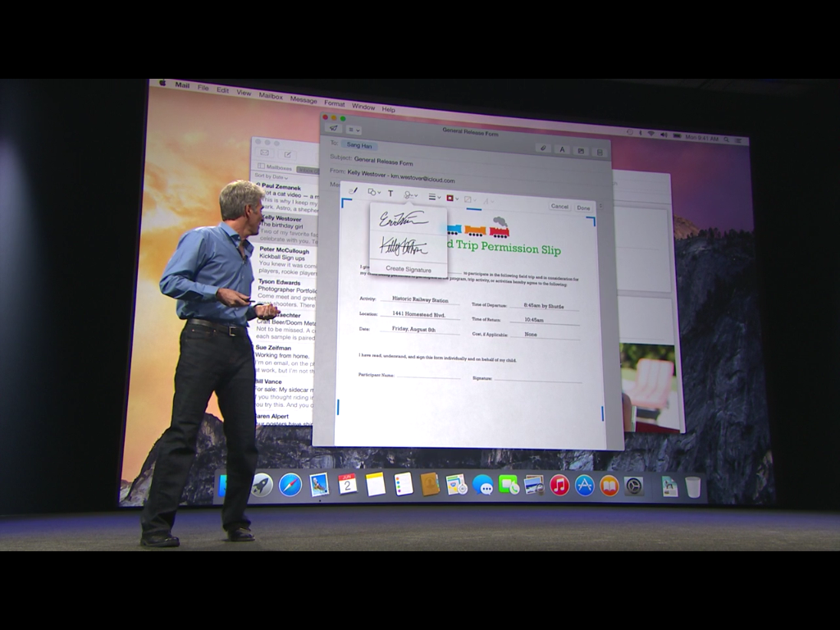Open the Mail stamp icon in the Dock
Image resolution: width=840 pixels, height=630 pixels.
tap(319, 486)
